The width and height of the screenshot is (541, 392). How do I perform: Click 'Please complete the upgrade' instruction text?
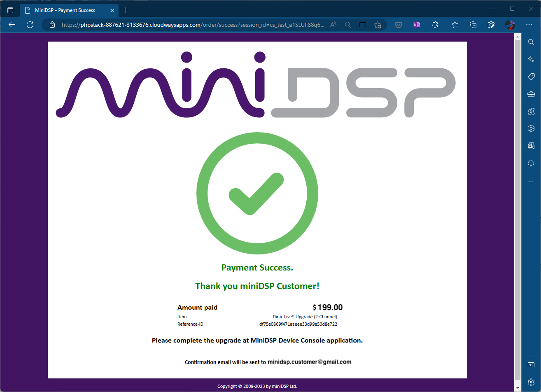click(257, 341)
